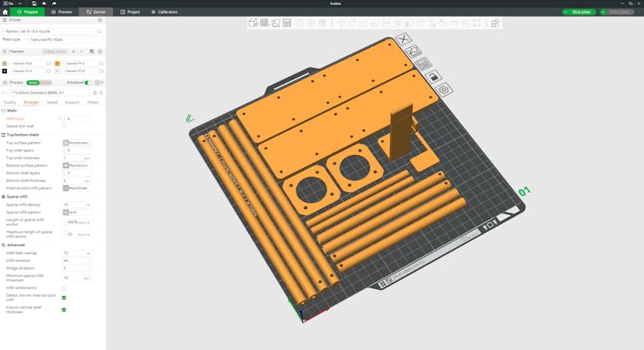
Task: Open the Plate type dropdown
Action: pos(64,39)
